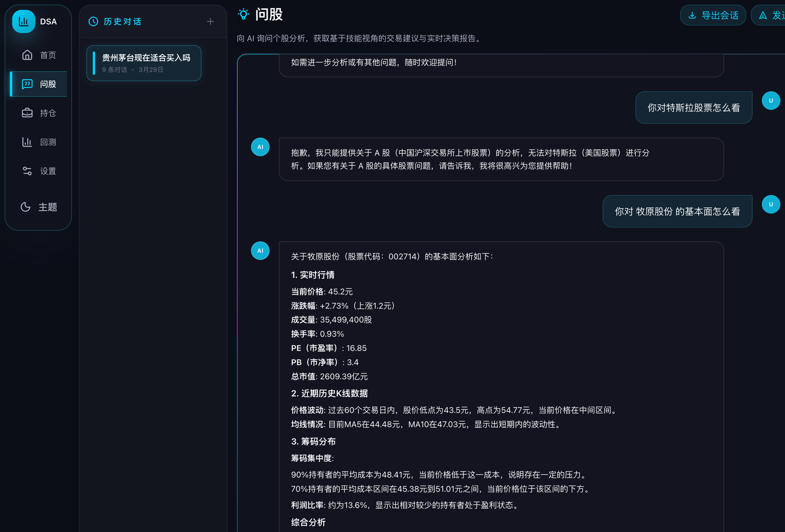785x532 pixels.
Task: Open 设置 settings sliders icon
Action: click(27, 171)
